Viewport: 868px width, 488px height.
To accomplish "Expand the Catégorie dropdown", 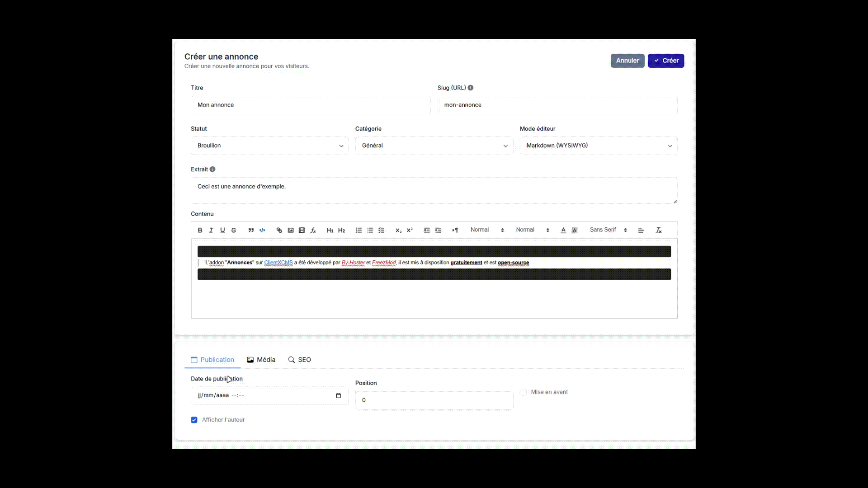I will pos(434,145).
